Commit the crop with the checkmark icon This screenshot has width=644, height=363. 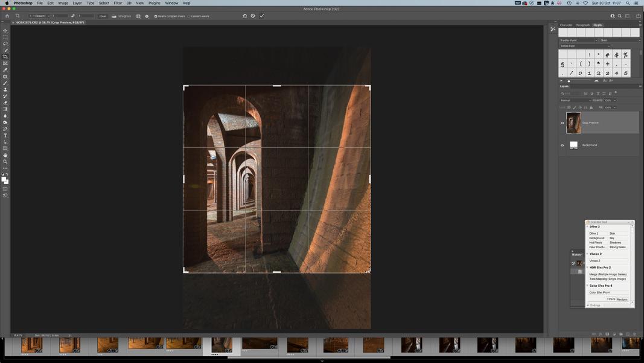click(262, 16)
